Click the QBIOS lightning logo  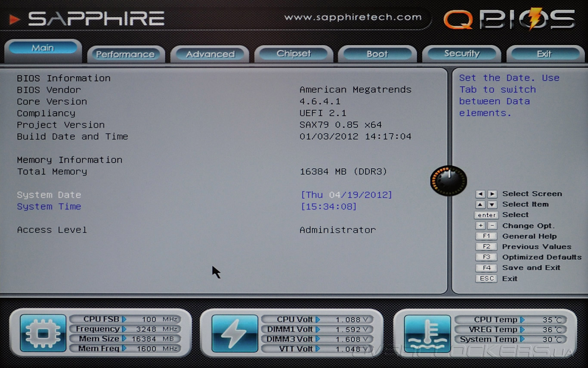point(510,19)
